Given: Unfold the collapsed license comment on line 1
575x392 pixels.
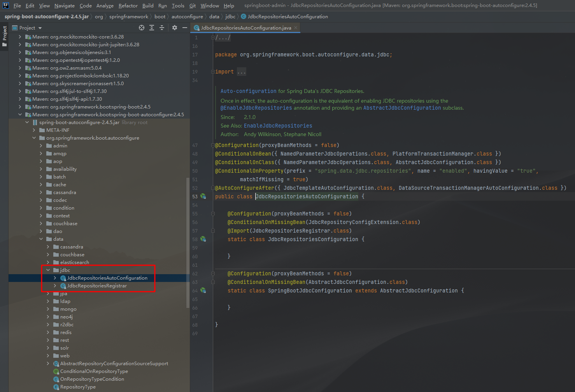Looking at the screenshot, I should [x=213, y=38].
